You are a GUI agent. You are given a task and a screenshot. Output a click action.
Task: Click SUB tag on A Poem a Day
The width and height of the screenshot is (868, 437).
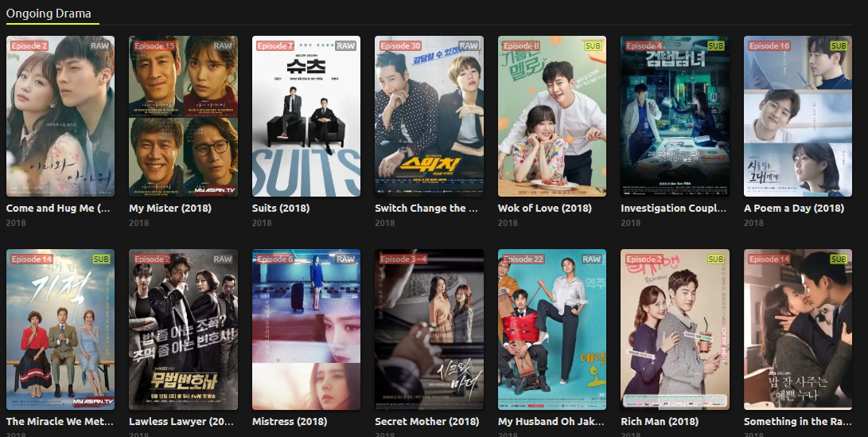coord(839,46)
